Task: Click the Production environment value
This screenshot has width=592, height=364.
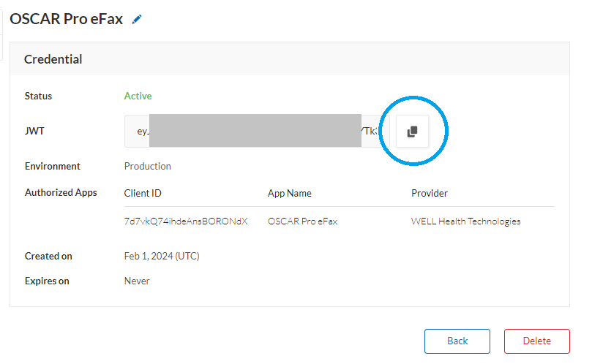Action: (x=147, y=167)
